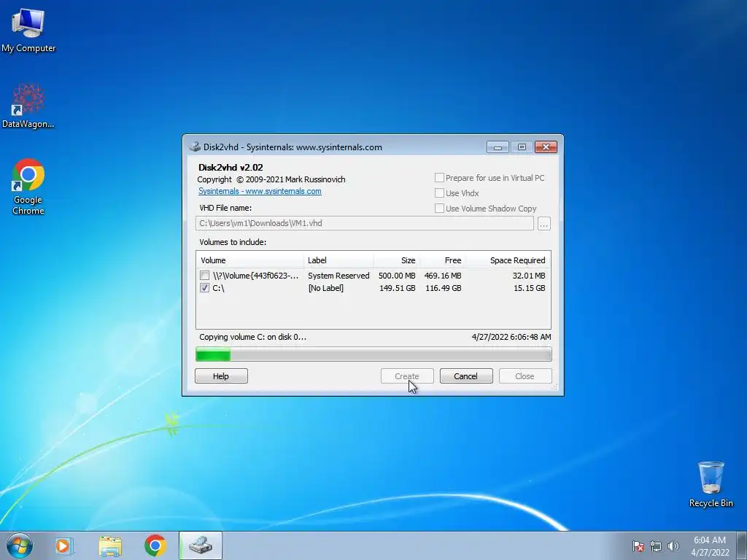Open the taskbar clock showing 6:04 AM
747x560 pixels.
click(x=710, y=546)
